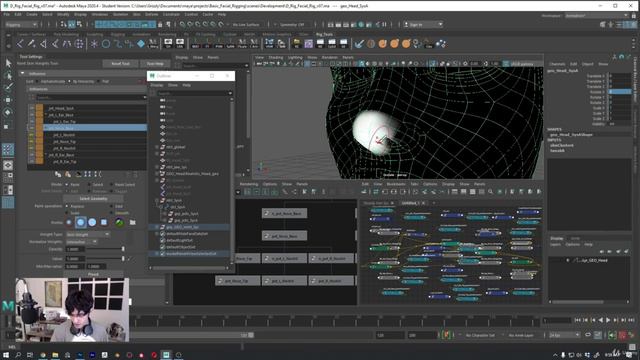
Task: Click the Select Geometry button
Action: pyautogui.click(x=93, y=199)
